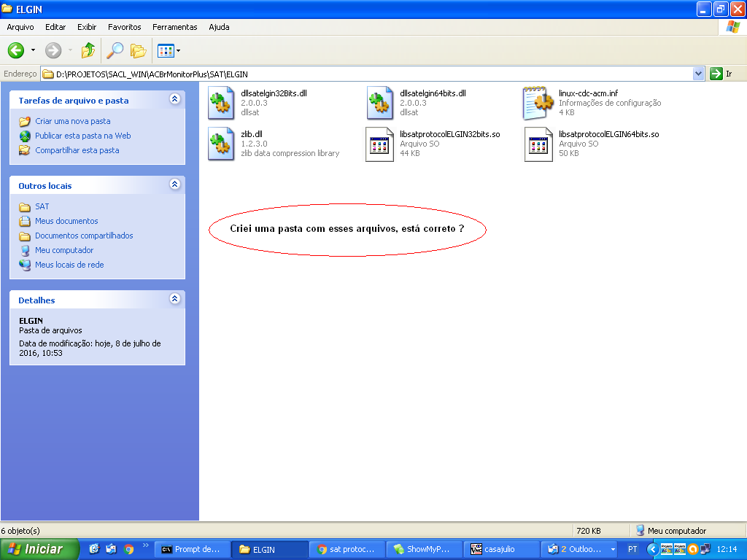This screenshot has width=747, height=560.
Task: Select the libsatprotocolELGIN64bits.so file icon
Action: click(x=539, y=144)
